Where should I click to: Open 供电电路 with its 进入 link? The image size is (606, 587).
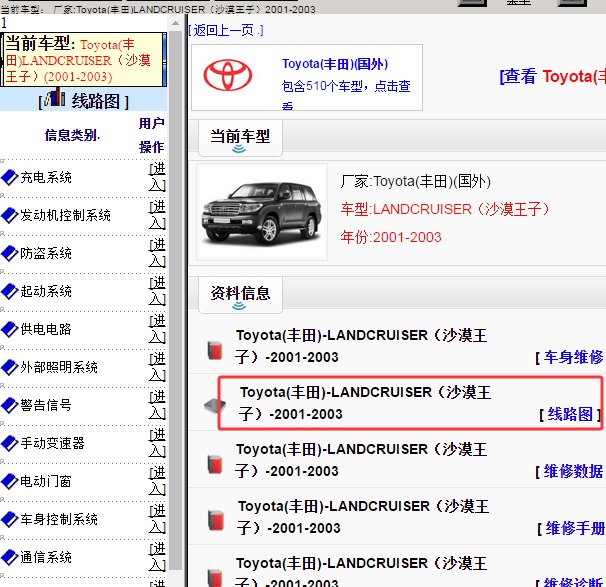coord(157,329)
